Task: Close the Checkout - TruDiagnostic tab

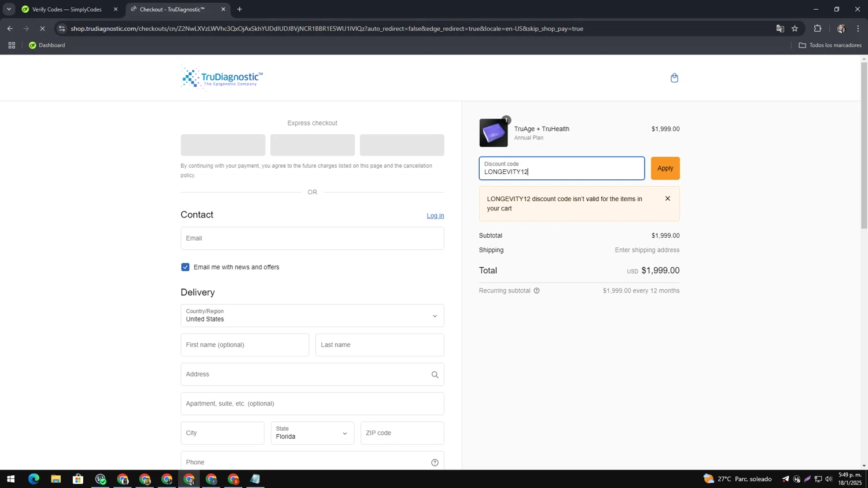Action: 223,9
